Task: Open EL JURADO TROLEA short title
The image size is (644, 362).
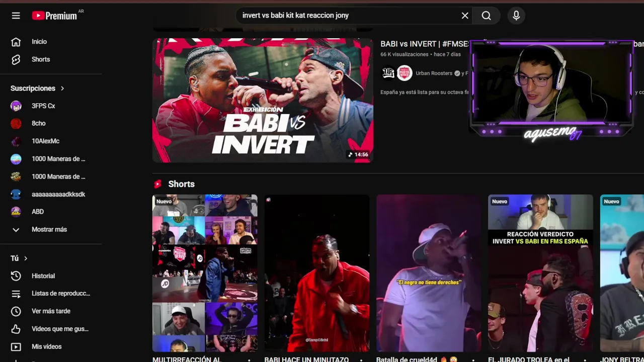Action: 529,359
